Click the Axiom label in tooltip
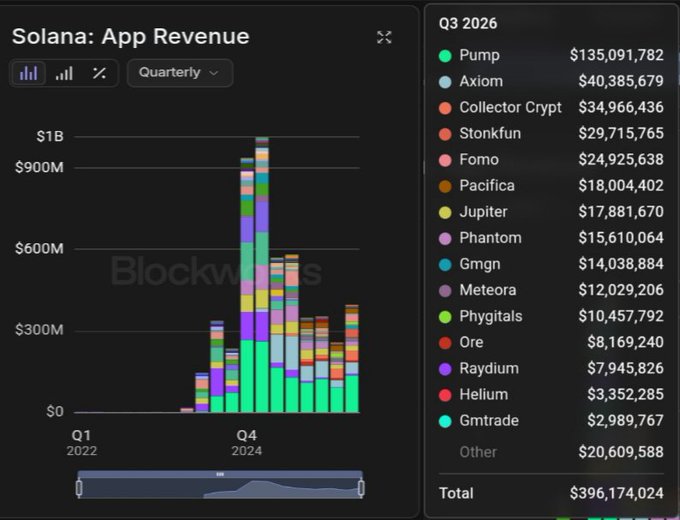680x520 pixels. 481,81
